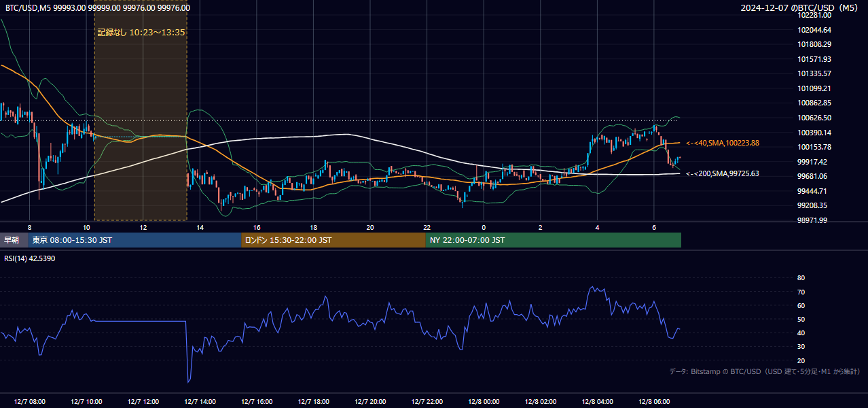This screenshot has width=868, height=408.
Task: Select the ロンドン 15:30-22:00 JST session bar
Action: 333,240
